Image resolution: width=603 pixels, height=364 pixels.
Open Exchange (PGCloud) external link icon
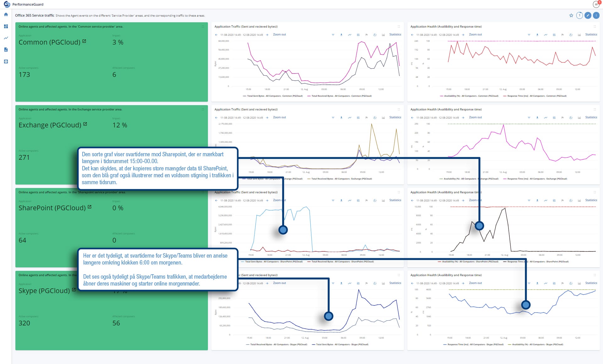(85, 124)
